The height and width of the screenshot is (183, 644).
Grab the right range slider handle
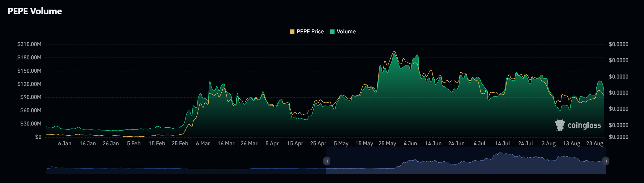(x=606, y=161)
